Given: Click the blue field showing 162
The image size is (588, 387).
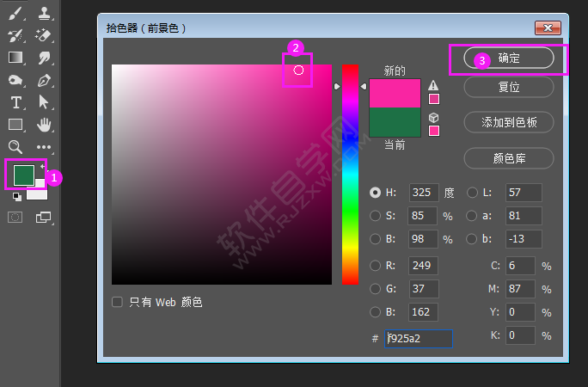Looking at the screenshot, I should click(x=423, y=312).
